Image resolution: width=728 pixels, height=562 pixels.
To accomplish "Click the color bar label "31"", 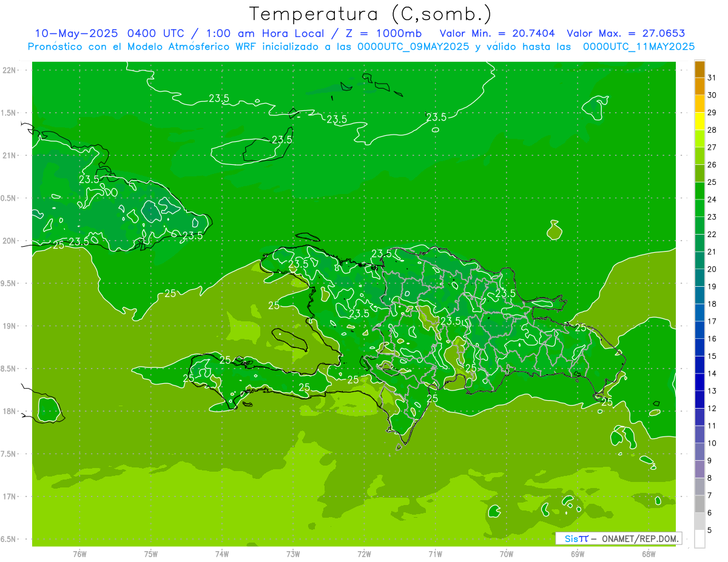I will point(712,78).
